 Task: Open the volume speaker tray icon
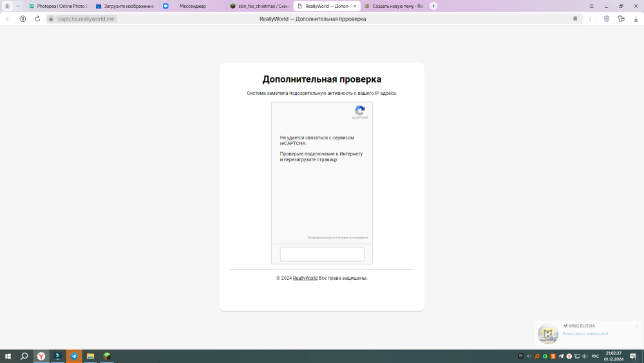click(x=585, y=356)
